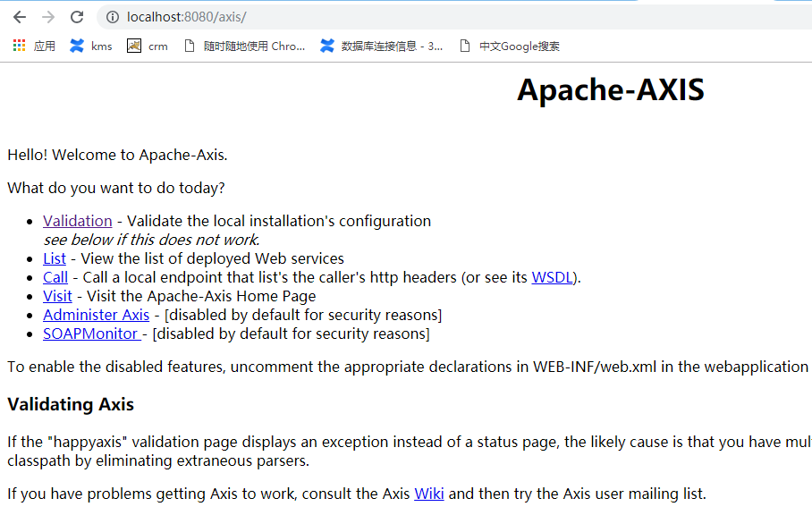Click the Apache-AXIS page heading
The image size is (812, 532).
coord(611,89)
